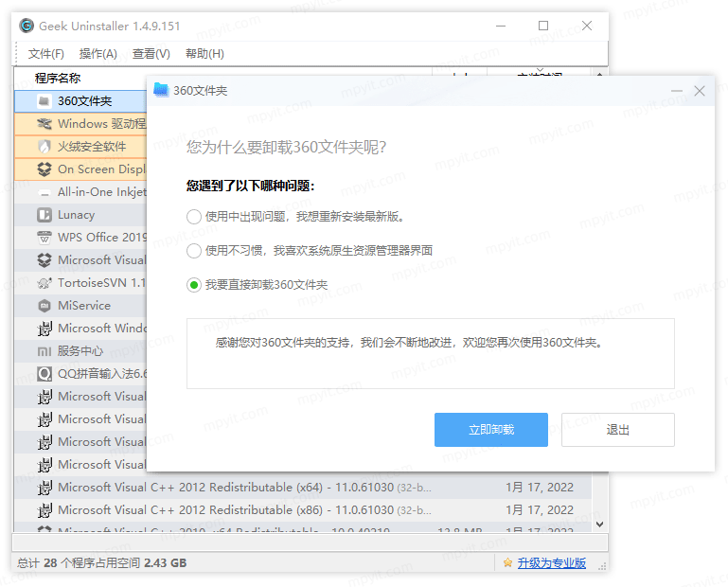Select radio 使用中出现问题，我想重新安装最新版
Image resolution: width=728 pixels, height=587 pixels.
(194, 217)
